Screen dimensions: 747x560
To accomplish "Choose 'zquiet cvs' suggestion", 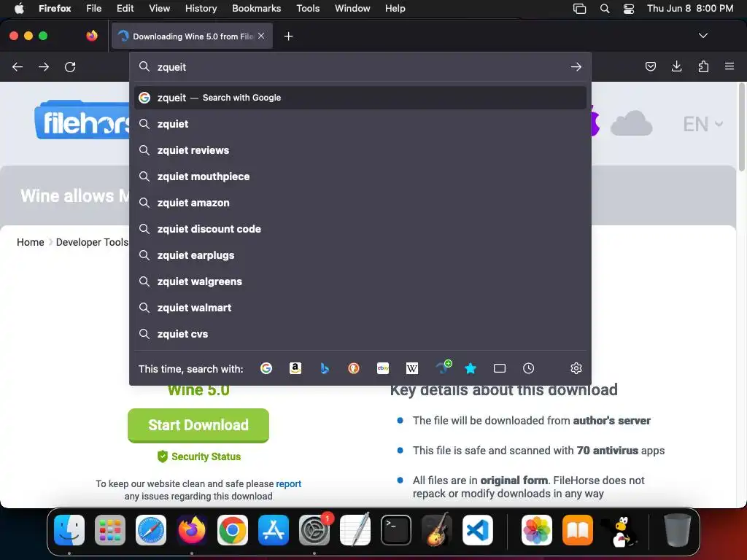I will 360,334.
